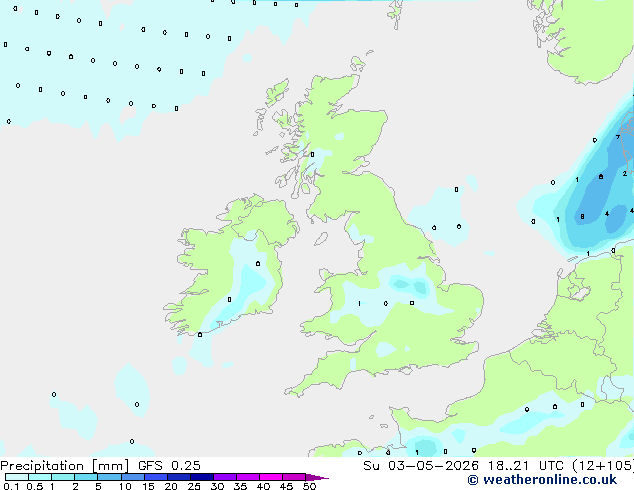
Task: Click the '(12+105)' forecast offset text
Action: click(603, 466)
